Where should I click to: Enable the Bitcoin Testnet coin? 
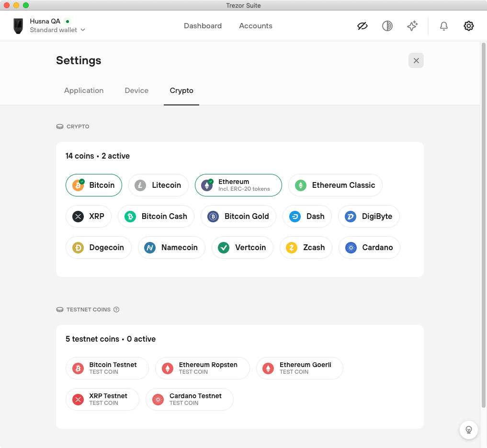(x=107, y=368)
